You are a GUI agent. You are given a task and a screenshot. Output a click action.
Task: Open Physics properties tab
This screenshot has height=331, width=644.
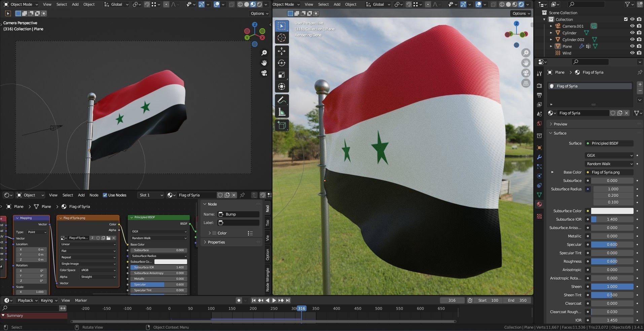pos(539,176)
